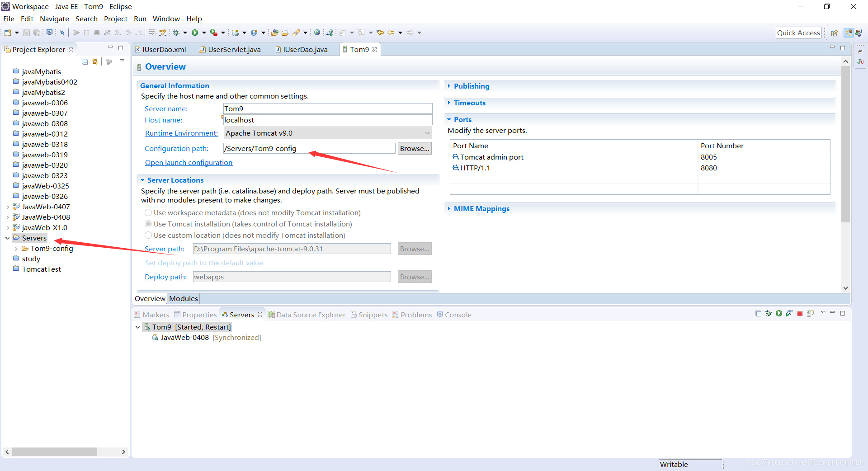This screenshot has height=471, width=868.
Task: Maximize the editor area
Action: point(843,47)
